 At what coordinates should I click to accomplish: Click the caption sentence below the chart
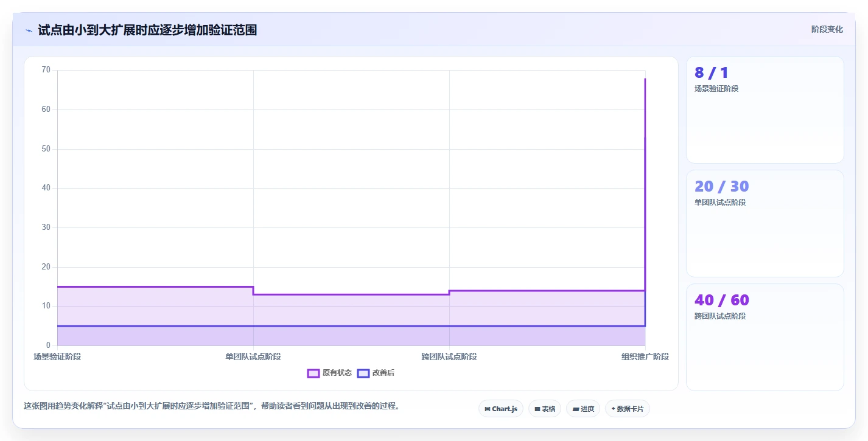pos(212,406)
